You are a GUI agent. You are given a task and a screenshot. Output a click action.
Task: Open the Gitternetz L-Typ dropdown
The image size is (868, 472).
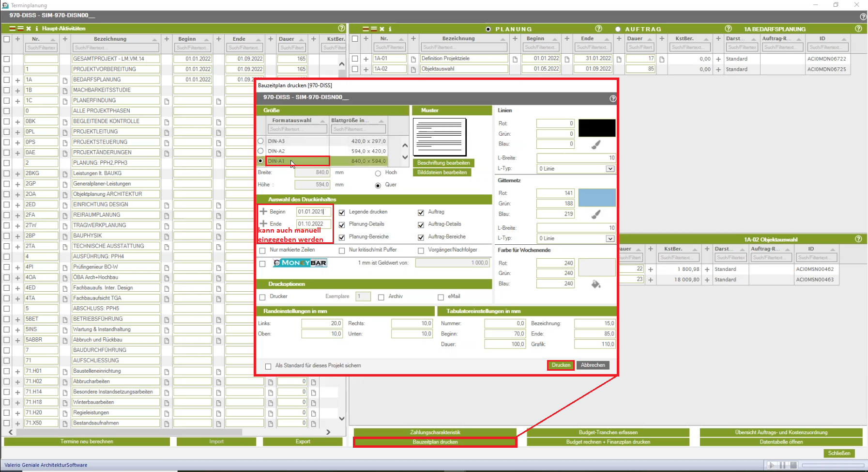click(x=610, y=238)
